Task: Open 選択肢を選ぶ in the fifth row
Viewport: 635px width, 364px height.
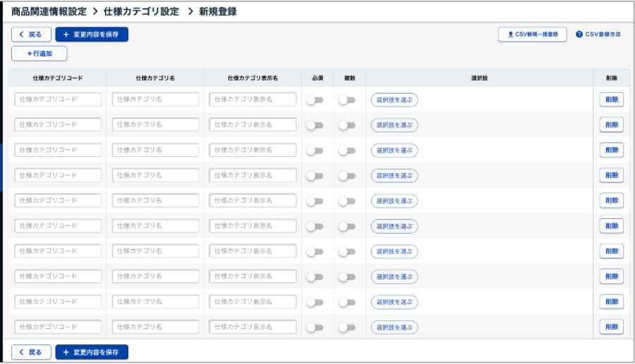Action: point(394,201)
